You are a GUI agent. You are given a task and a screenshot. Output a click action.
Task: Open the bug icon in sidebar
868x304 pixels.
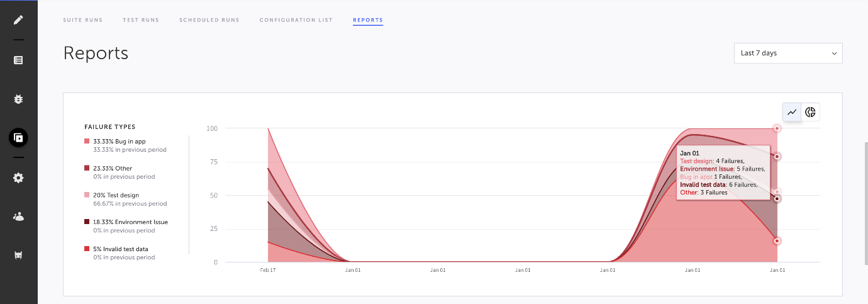pos(18,99)
